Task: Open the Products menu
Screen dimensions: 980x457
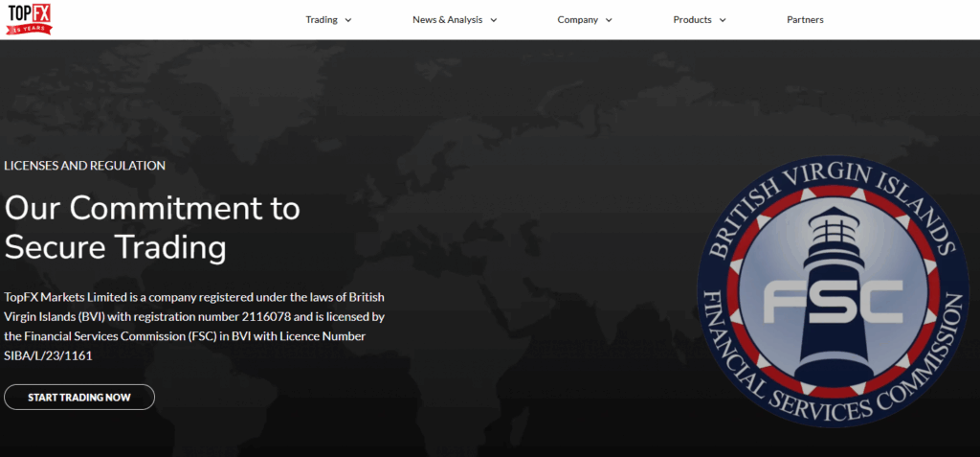Action: tap(692, 20)
